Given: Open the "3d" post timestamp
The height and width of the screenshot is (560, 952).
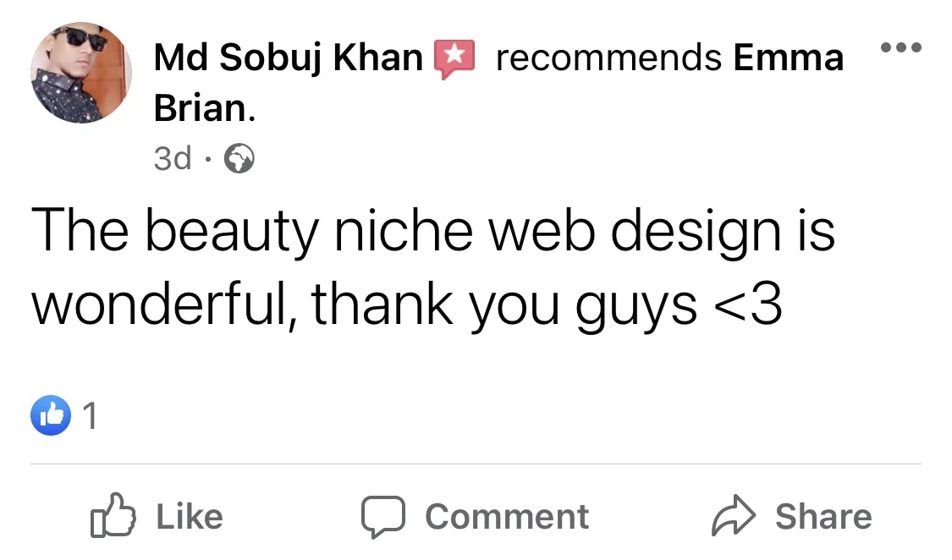Looking at the screenshot, I should point(173,158).
